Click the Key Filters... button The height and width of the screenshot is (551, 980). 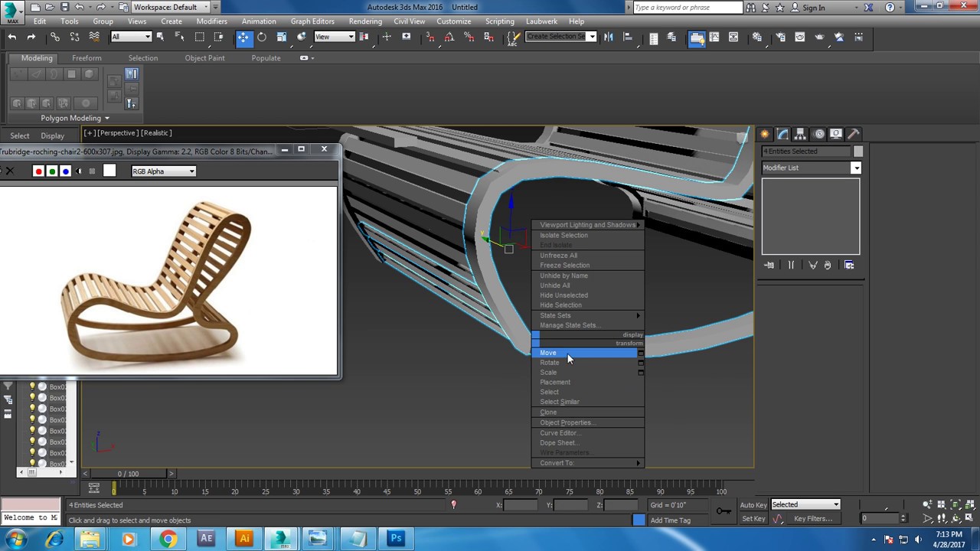coord(813,519)
